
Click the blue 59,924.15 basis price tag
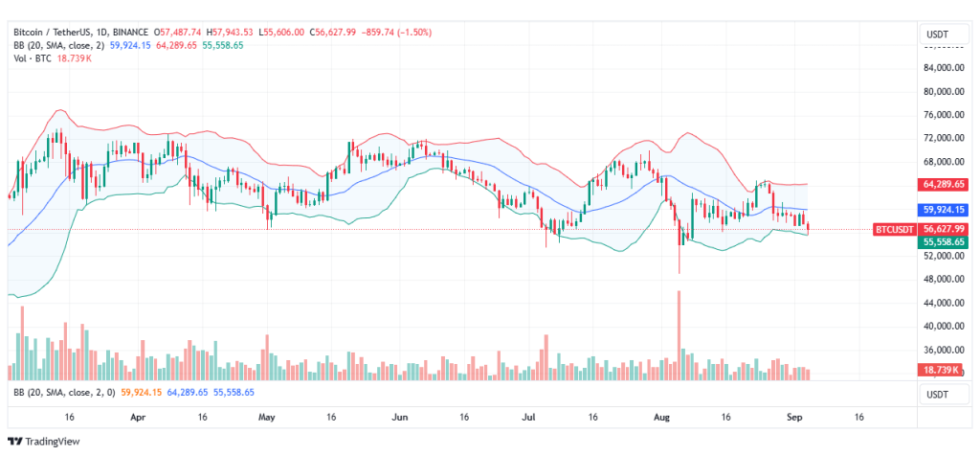tap(944, 209)
